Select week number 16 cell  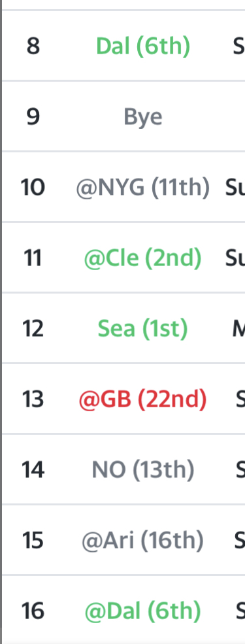[33, 611]
